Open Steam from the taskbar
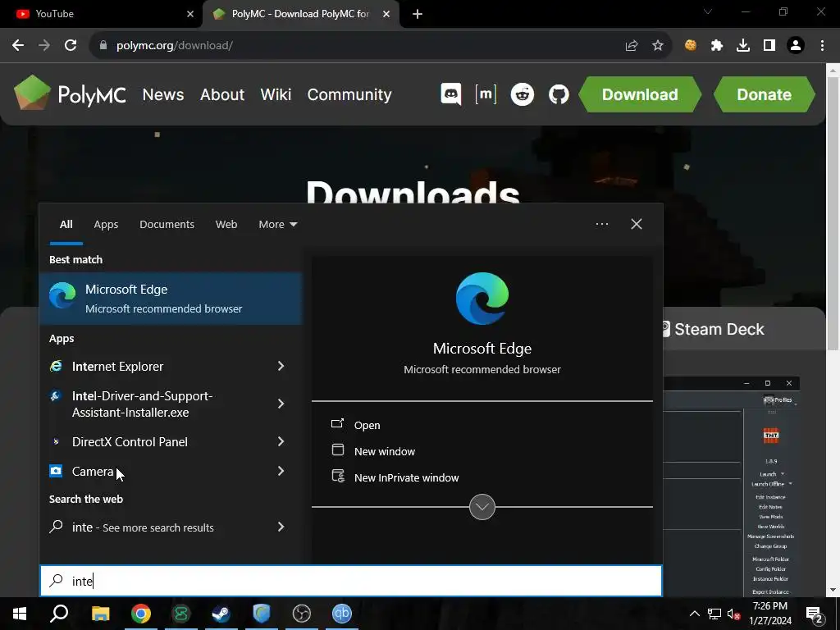840x630 pixels. click(221, 614)
